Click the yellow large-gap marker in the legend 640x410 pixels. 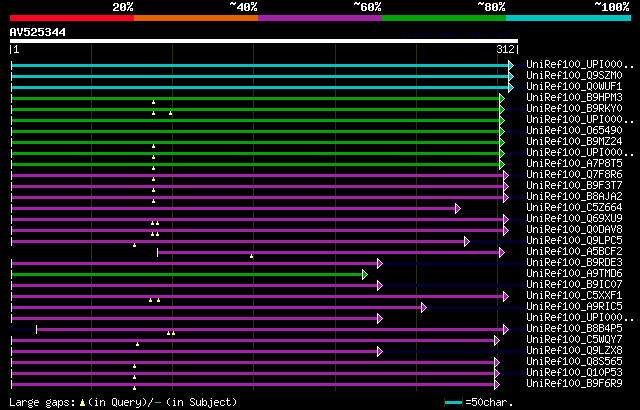click(82, 403)
